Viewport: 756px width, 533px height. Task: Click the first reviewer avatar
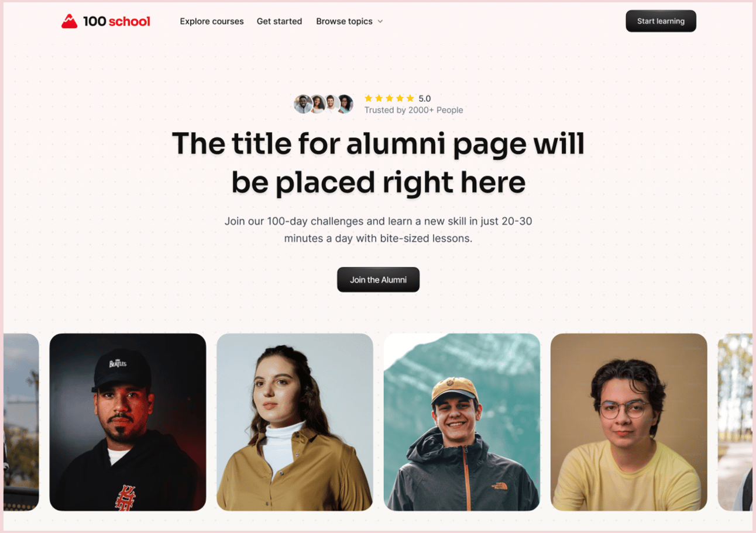pyautogui.click(x=303, y=104)
